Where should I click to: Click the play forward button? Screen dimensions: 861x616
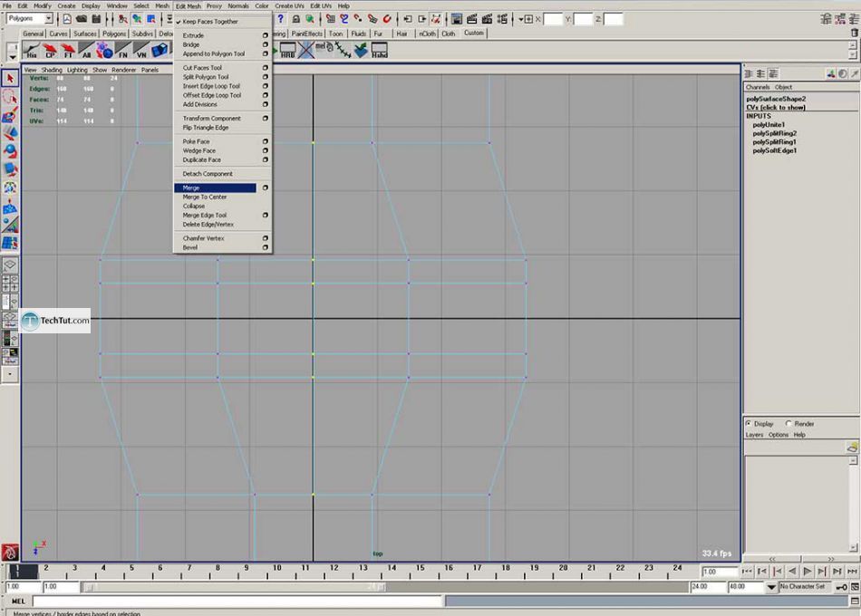point(807,572)
